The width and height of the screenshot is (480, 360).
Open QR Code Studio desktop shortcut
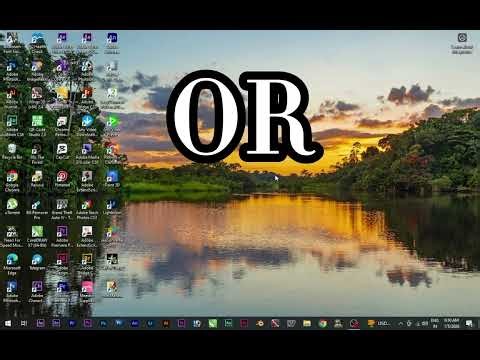click(x=37, y=126)
